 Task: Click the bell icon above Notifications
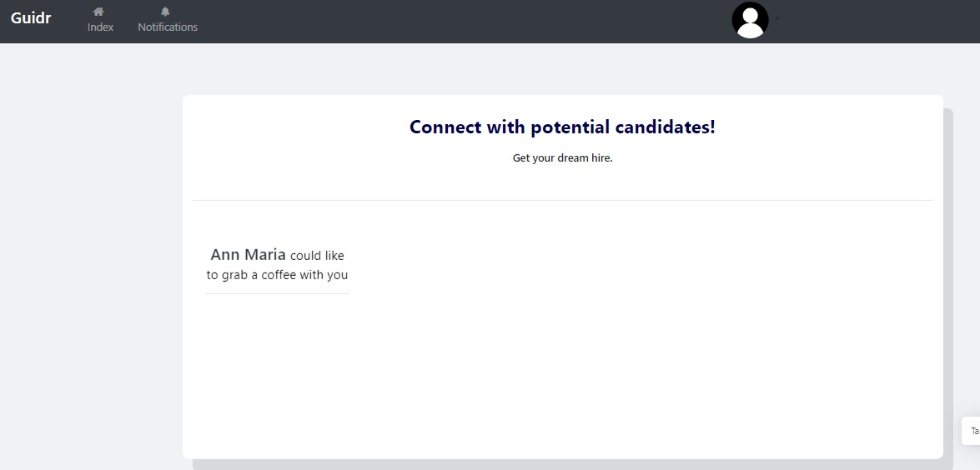point(165,12)
